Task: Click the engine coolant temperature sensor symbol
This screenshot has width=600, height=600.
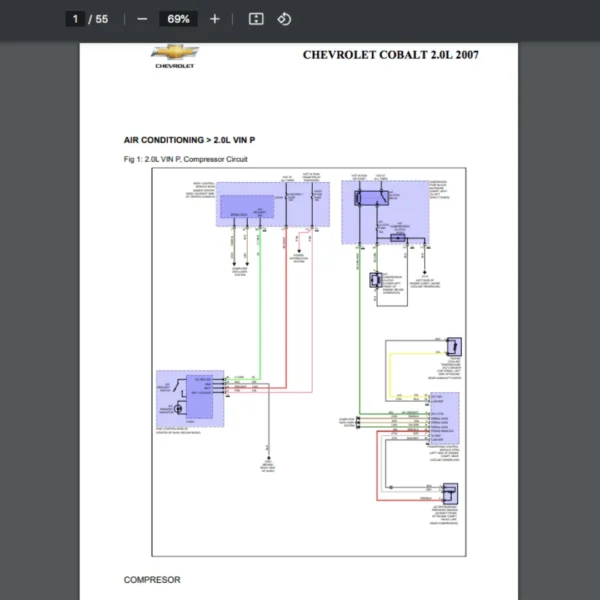Action: [x=454, y=347]
